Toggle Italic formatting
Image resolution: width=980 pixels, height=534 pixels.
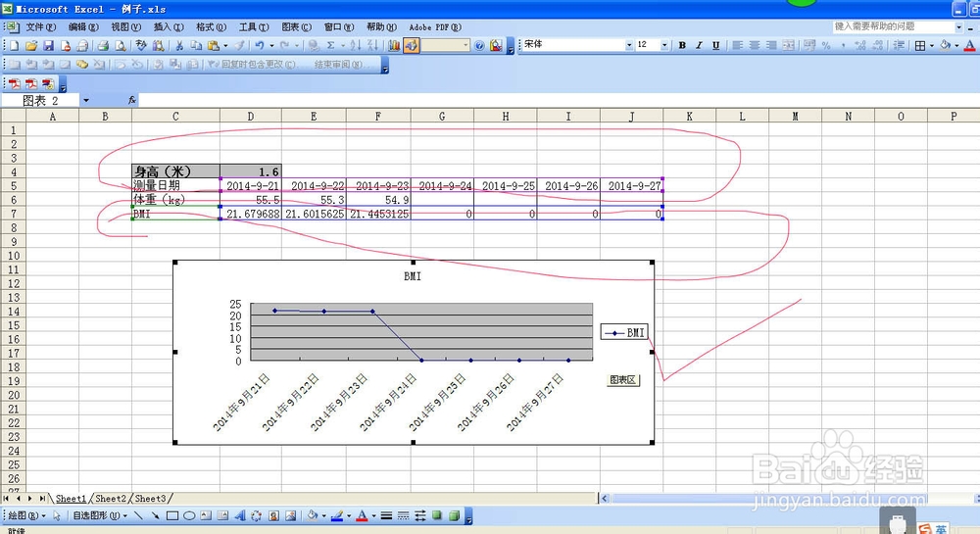coord(699,45)
